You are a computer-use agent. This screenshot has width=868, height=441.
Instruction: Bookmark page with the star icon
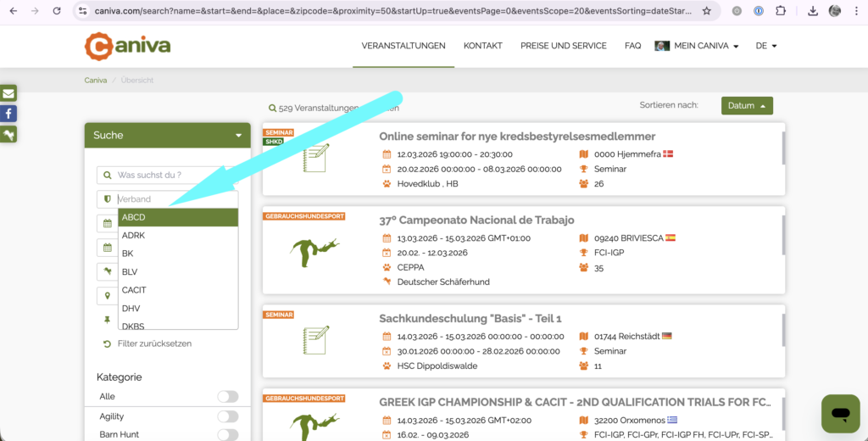coord(707,11)
